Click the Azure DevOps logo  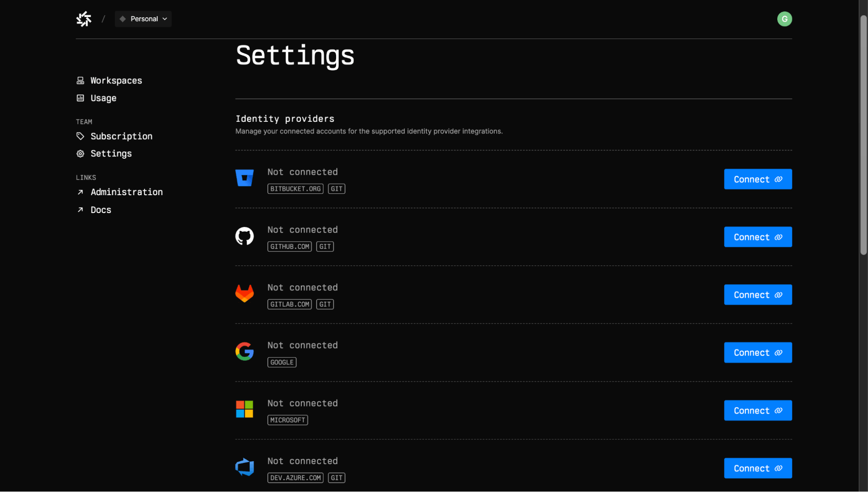tap(244, 467)
